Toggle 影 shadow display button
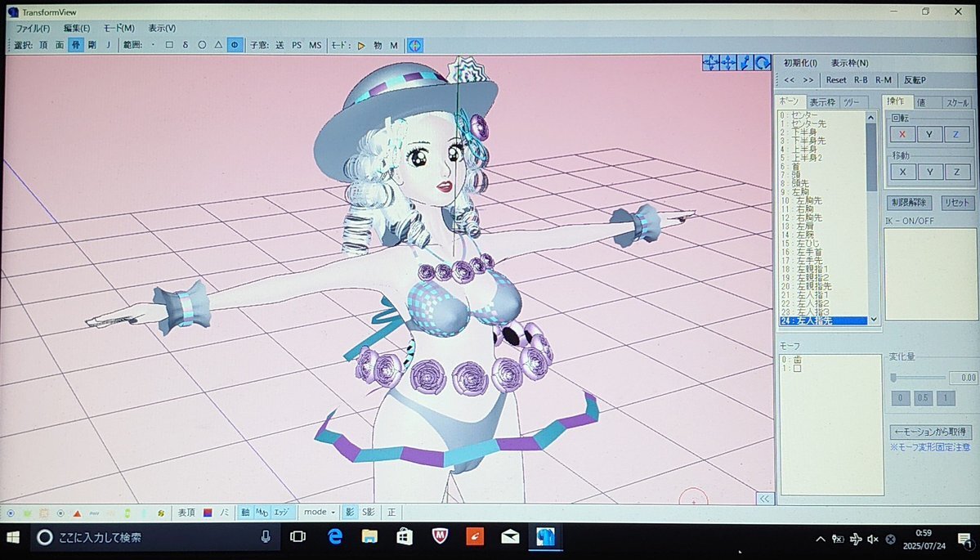This screenshot has width=980, height=560. point(350,512)
